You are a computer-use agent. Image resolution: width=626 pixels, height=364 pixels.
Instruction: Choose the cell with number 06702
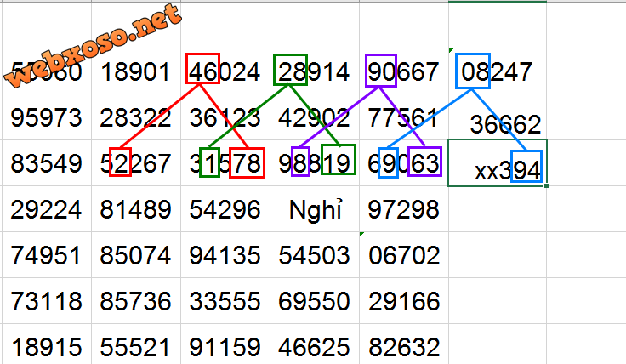(404, 254)
